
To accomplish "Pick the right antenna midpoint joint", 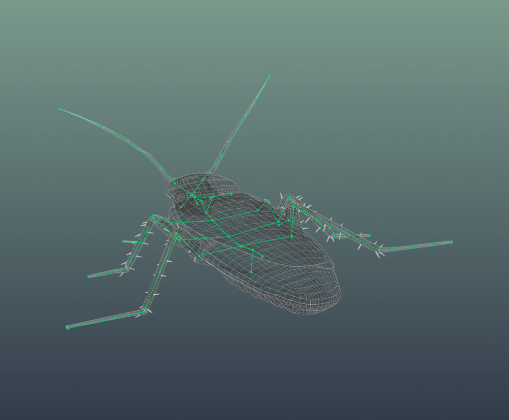I will click(243, 119).
